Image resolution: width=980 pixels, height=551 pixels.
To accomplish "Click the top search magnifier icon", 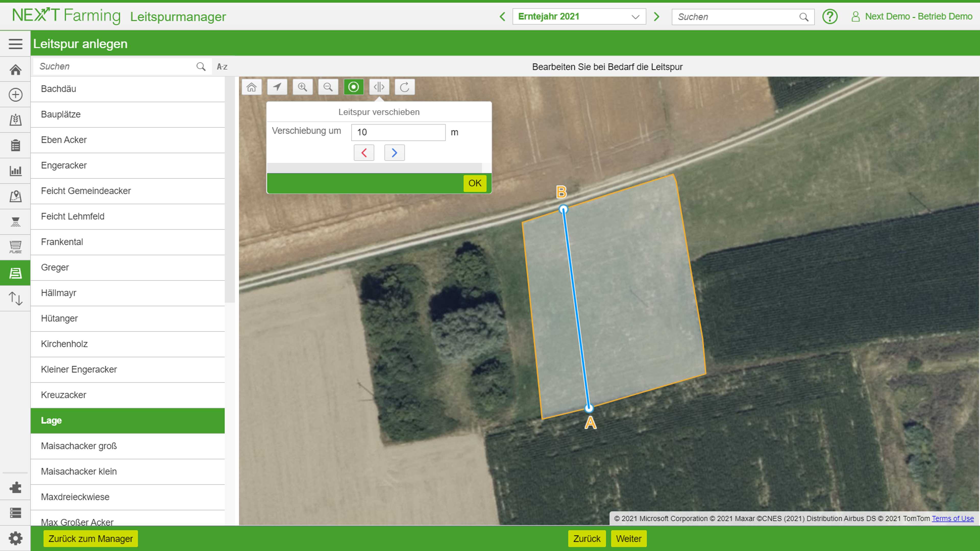I will [x=804, y=17].
